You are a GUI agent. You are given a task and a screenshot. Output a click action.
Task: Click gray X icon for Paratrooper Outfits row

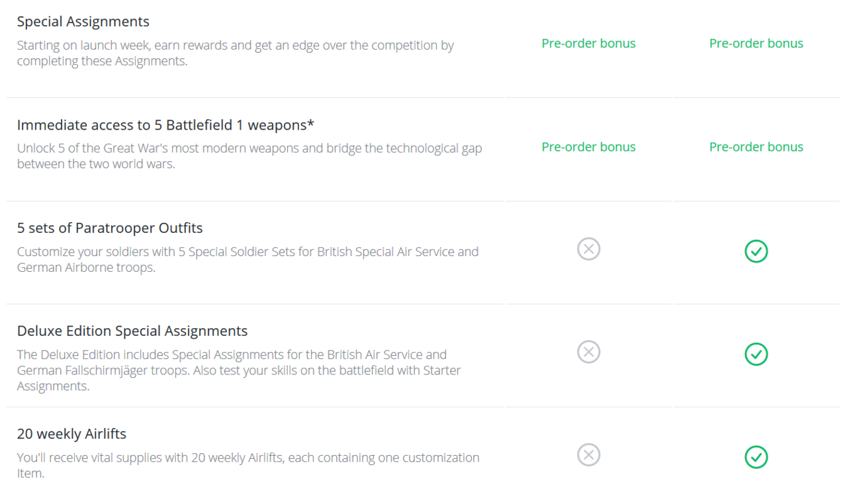click(x=588, y=249)
